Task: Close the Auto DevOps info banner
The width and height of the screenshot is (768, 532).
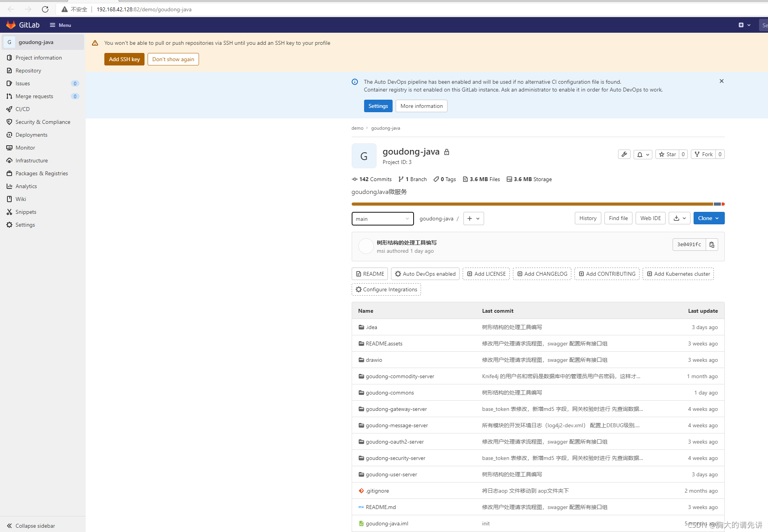Action: pyautogui.click(x=721, y=81)
